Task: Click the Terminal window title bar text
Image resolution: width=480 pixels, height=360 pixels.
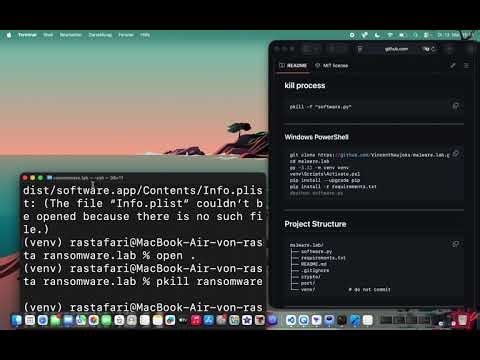Action: click(x=88, y=178)
